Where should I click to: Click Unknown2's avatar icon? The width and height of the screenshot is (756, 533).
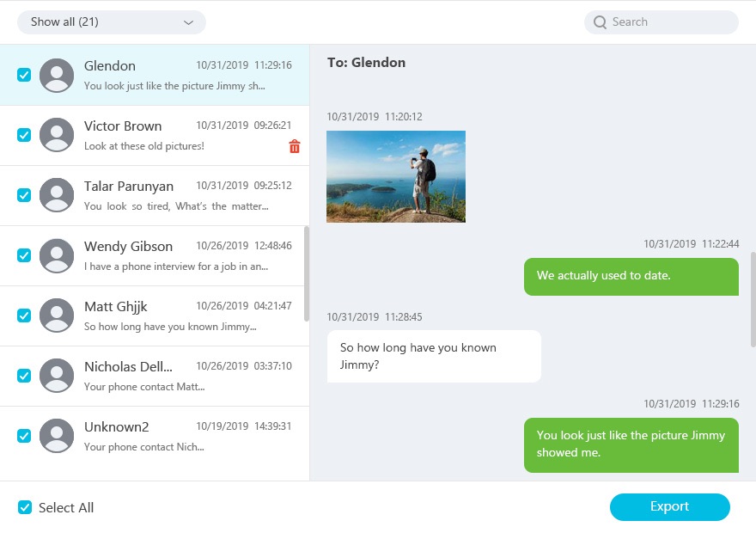(x=57, y=436)
